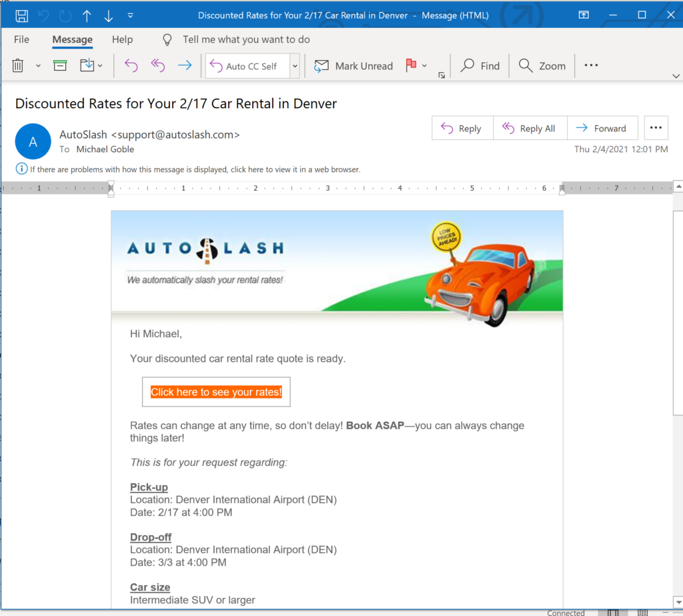
Task: Click the AutoSlash sender avatar
Action: 33,141
